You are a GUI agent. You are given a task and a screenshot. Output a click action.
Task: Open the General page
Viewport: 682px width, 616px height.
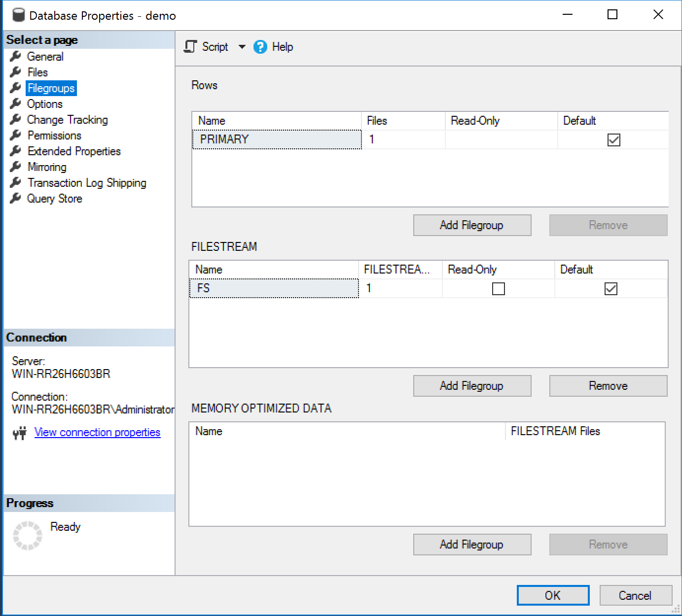pos(45,57)
